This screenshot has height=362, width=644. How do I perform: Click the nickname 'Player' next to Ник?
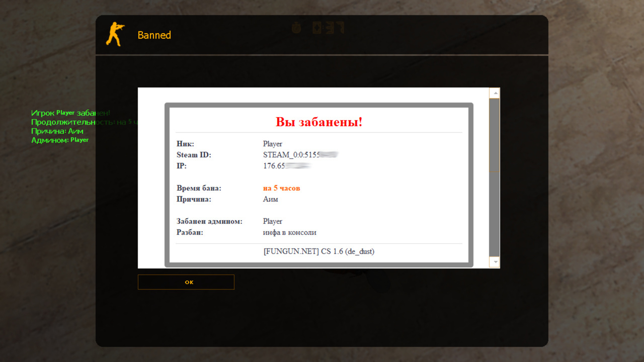pyautogui.click(x=272, y=144)
